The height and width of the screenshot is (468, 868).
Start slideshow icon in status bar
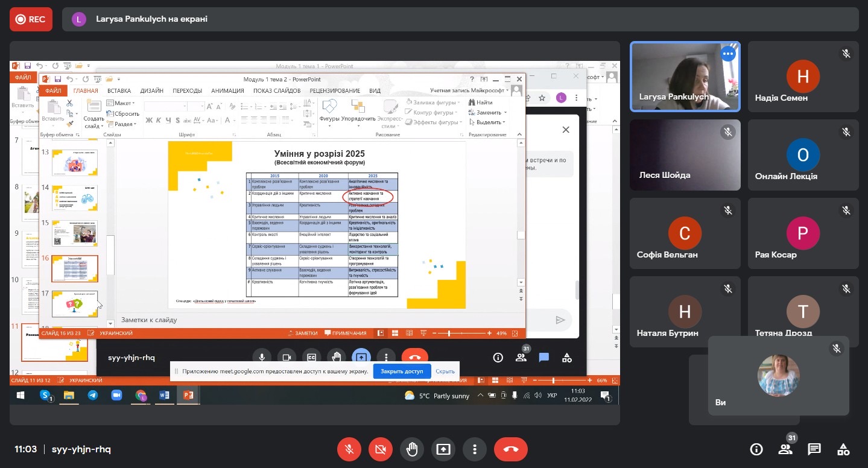422,333
